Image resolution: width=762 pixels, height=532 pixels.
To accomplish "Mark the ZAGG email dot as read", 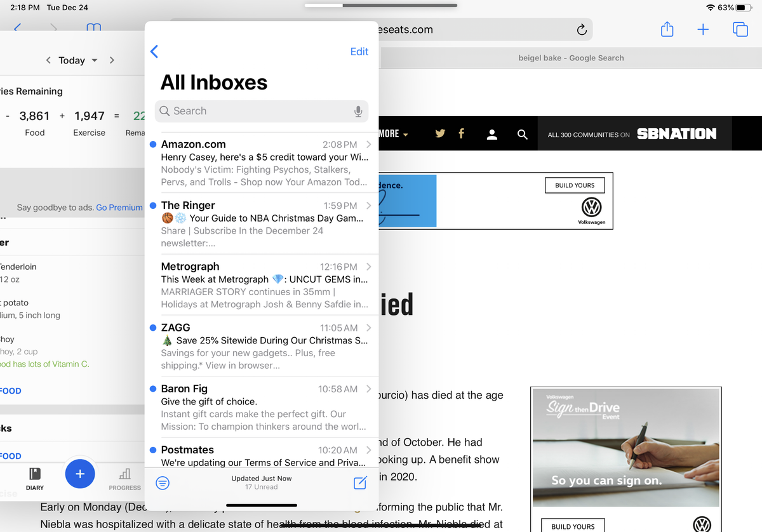I will (x=152, y=328).
